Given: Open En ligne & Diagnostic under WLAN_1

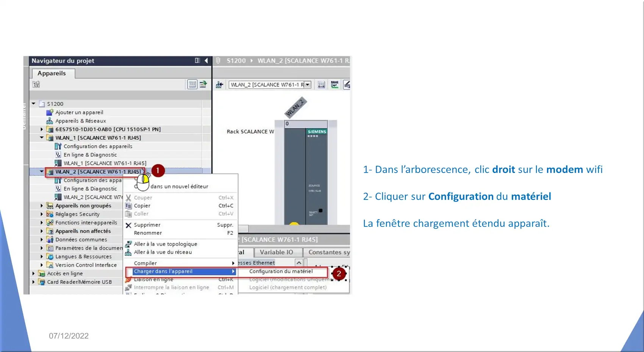Looking at the screenshot, I should 90,155.
